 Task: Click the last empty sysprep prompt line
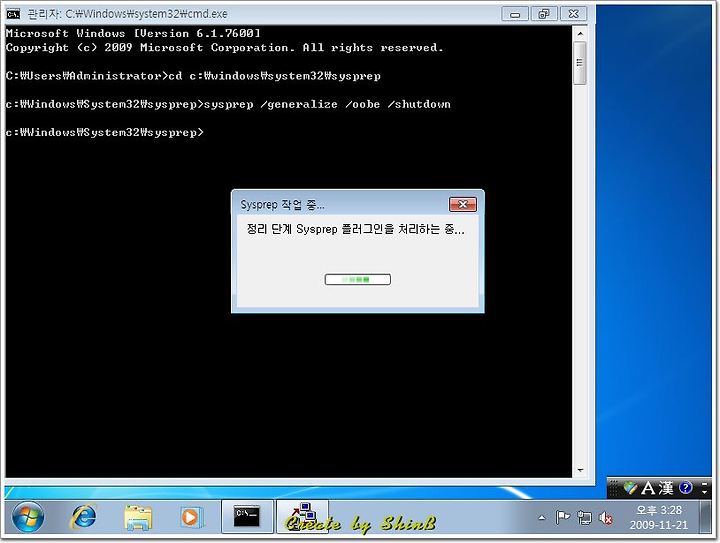click(105, 133)
